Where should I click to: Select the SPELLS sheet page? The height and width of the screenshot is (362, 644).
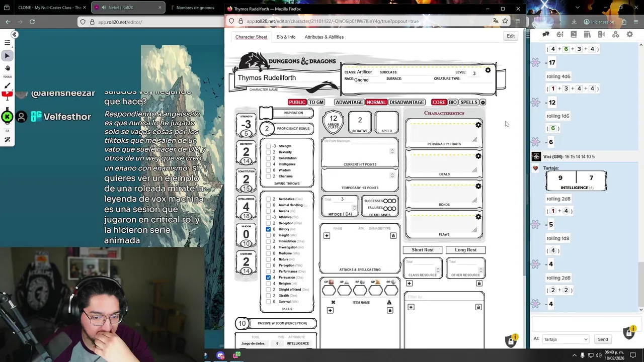pos(468,103)
